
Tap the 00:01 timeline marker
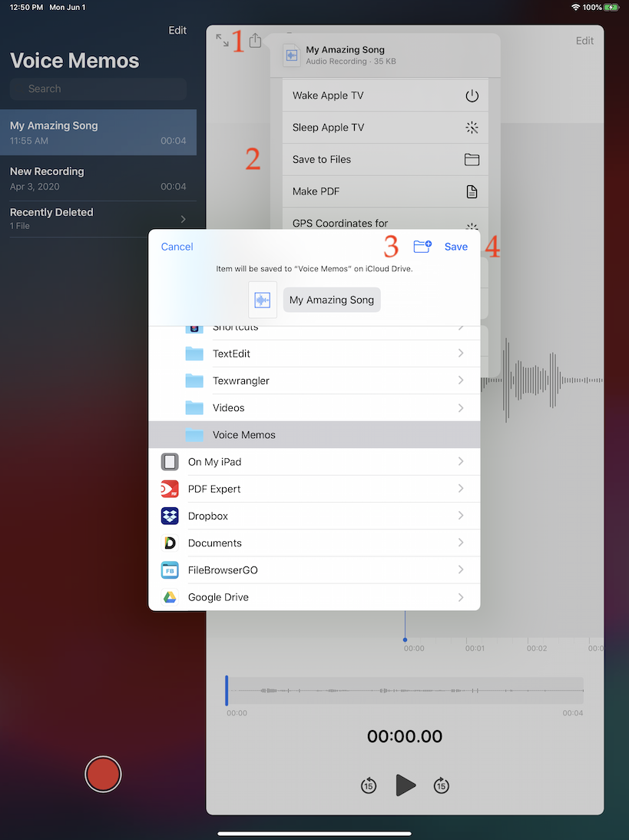click(475, 648)
